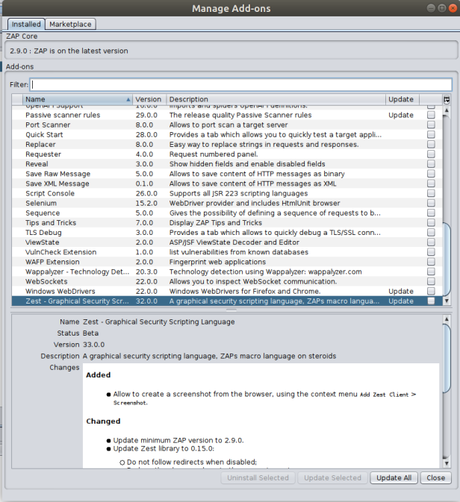Select the Installed tab
460x502 pixels.
point(26,24)
